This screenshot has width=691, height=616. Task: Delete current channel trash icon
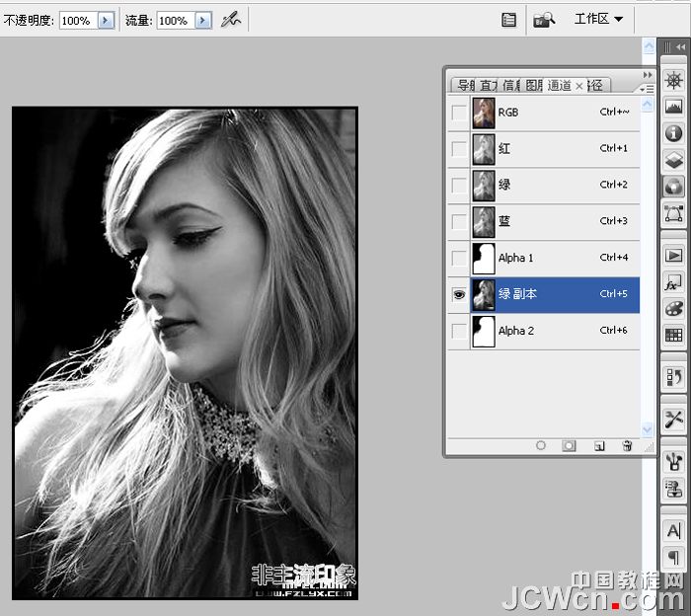point(627,446)
